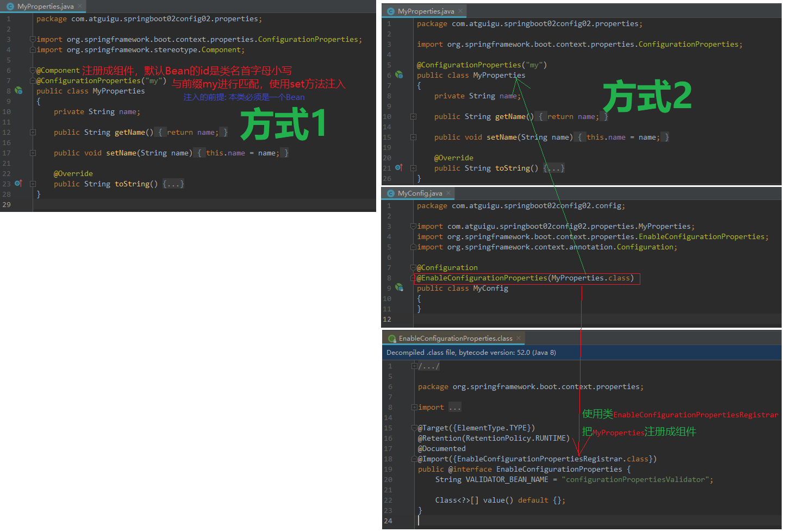Collapse the import block fold in MyConfig.java
This screenshot has height=532, width=786.
coord(413,226)
